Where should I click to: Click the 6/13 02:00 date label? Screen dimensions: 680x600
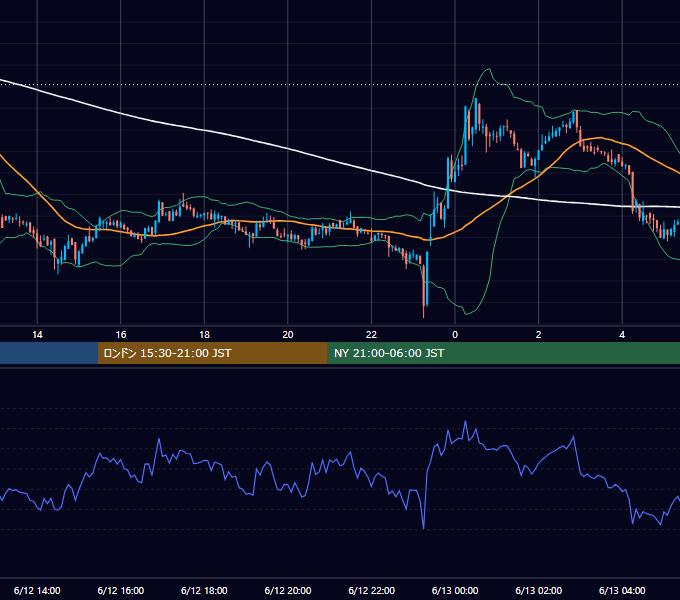point(538,590)
